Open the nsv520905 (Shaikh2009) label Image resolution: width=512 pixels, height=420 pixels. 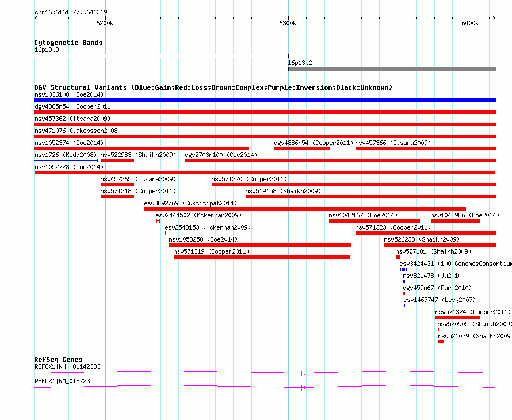pos(475,324)
